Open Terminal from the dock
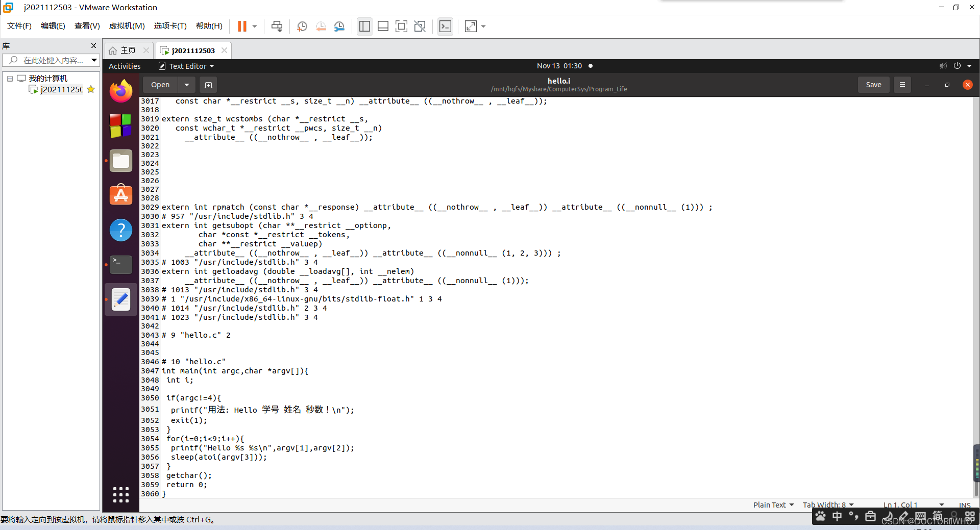 point(121,265)
